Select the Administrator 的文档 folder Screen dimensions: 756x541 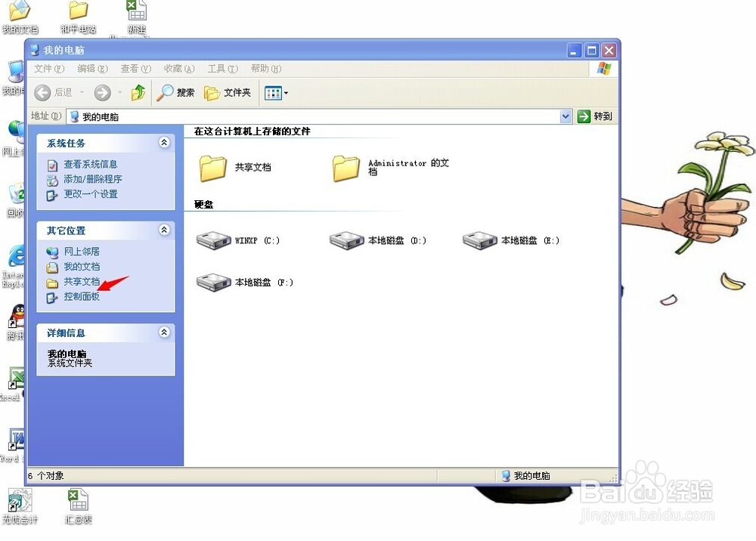[x=391, y=168]
